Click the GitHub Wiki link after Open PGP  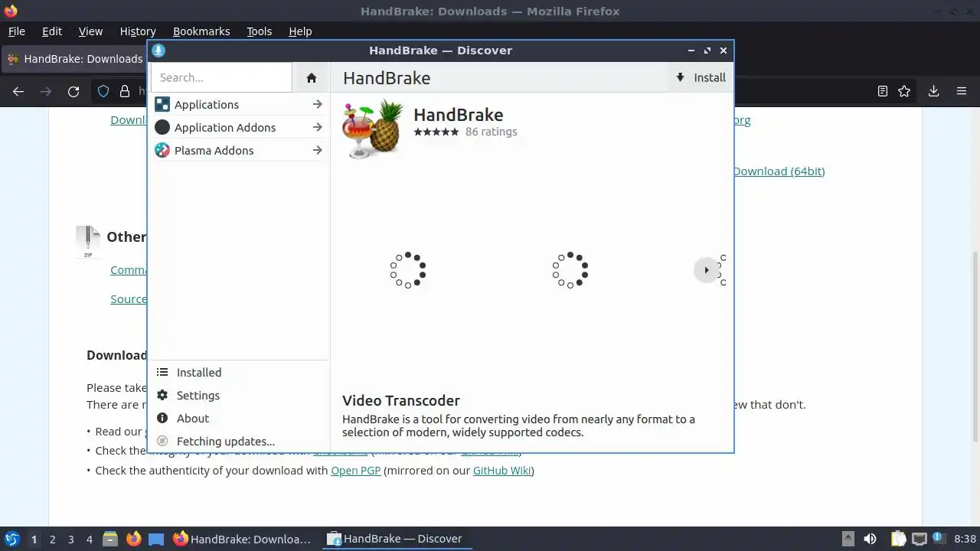pos(501,471)
